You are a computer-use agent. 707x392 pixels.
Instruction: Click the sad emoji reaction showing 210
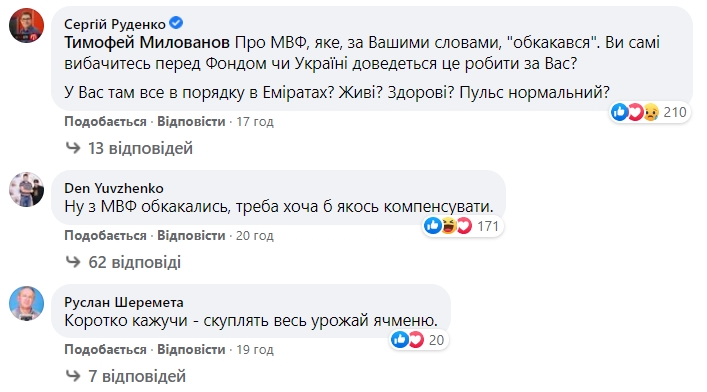tap(650, 112)
